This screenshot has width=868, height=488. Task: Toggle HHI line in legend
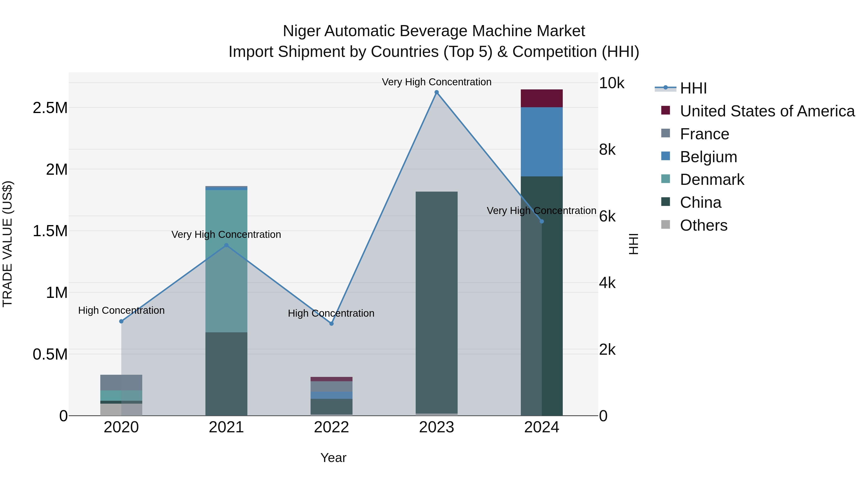coord(681,88)
